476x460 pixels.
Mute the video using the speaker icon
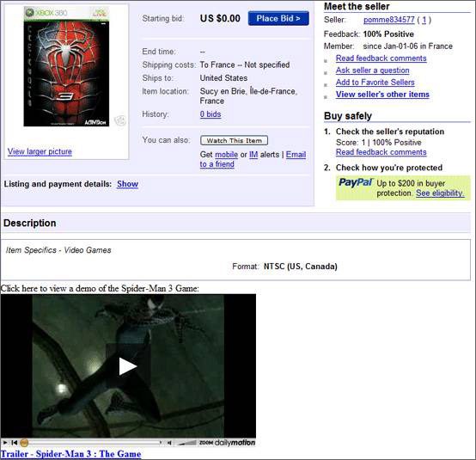[169, 443]
